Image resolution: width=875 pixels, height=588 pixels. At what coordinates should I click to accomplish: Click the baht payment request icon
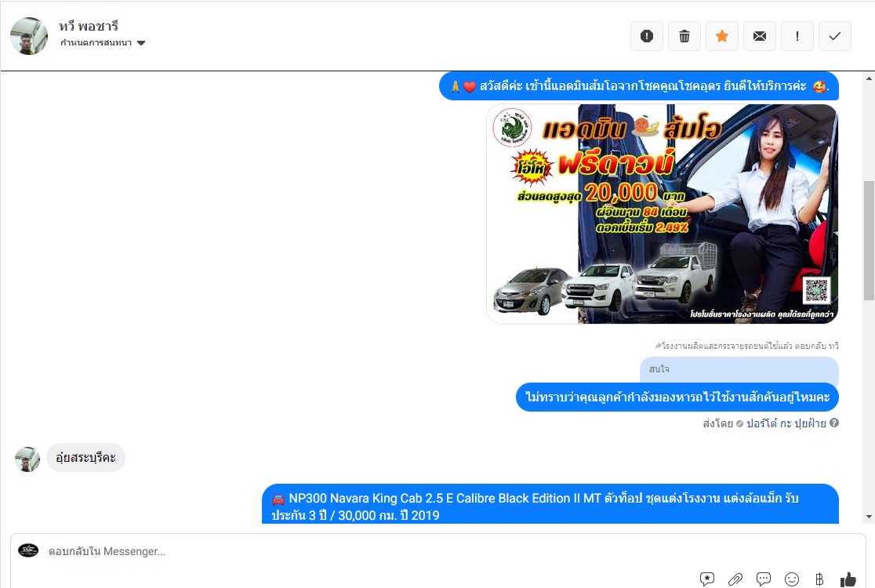pyautogui.click(x=819, y=579)
